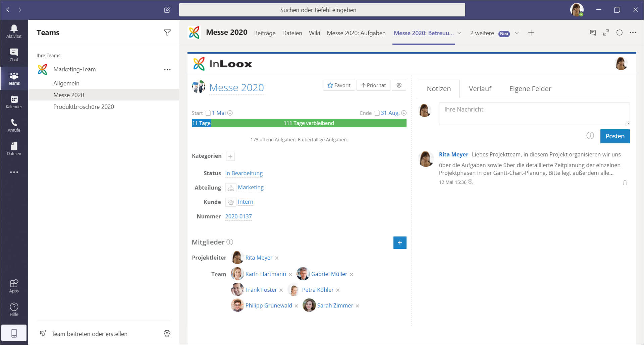Open Marketing-Team more options ellipsis
644x345 pixels.
coord(167,70)
